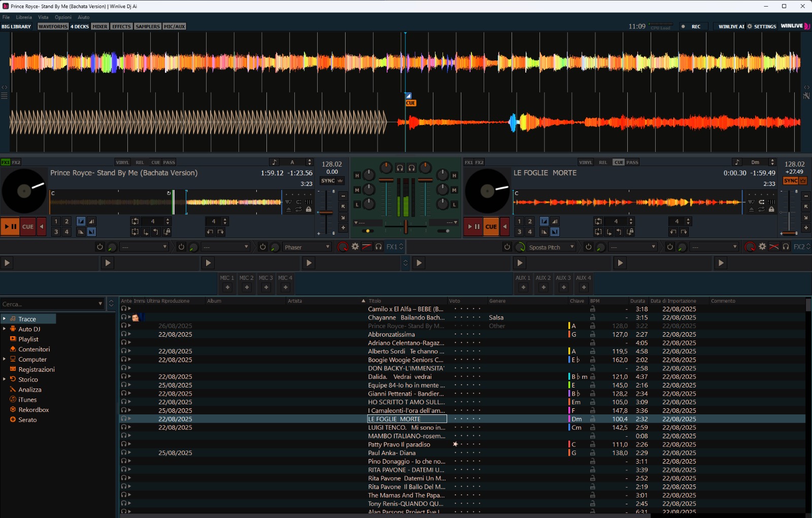Image resolution: width=812 pixels, height=518 pixels.
Task: Click the headphone icon in the FX2 effects row
Action: click(786, 247)
